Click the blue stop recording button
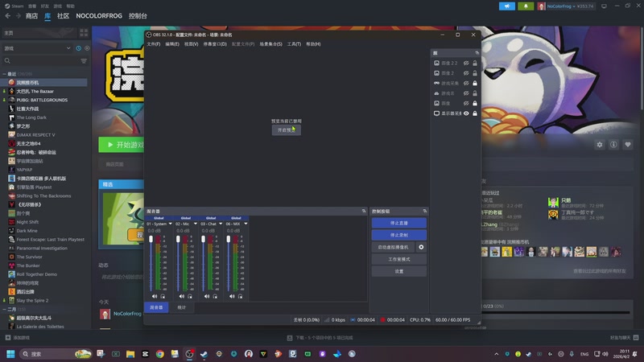 click(398, 235)
